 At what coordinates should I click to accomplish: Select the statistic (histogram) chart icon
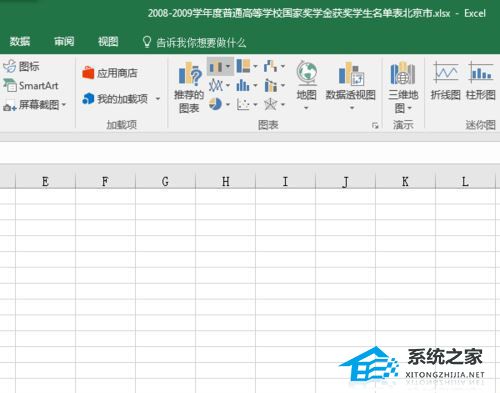point(243,86)
